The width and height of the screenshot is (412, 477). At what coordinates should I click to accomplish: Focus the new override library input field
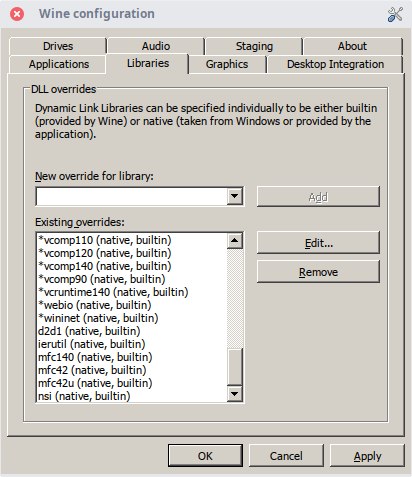(132, 196)
